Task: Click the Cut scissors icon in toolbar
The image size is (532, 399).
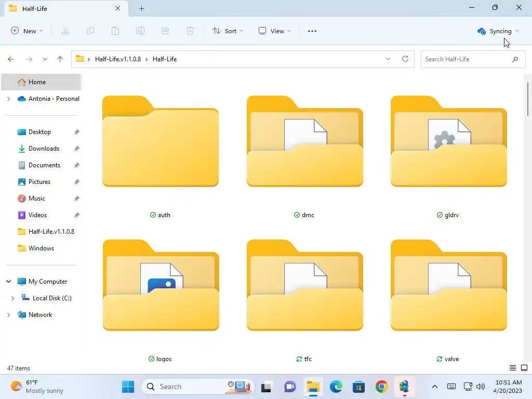Action: click(65, 31)
